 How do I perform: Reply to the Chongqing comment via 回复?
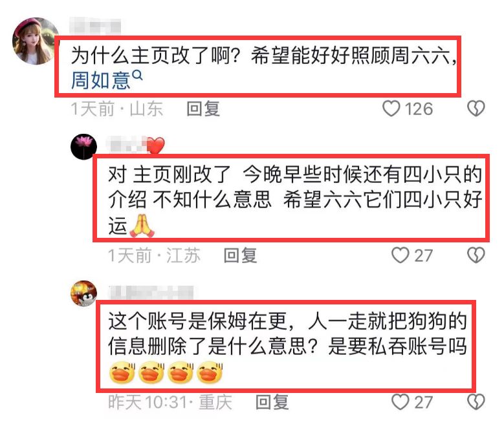[x=272, y=402]
